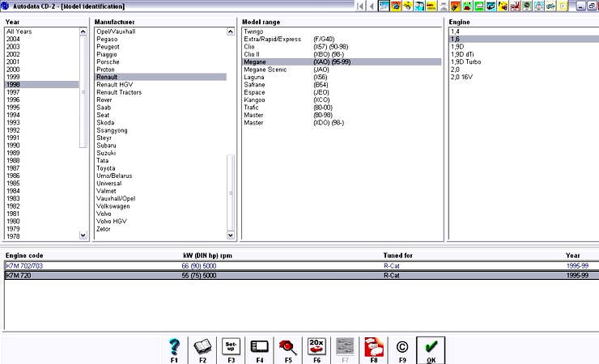Select the 1,4 engine option
This screenshot has width=599, height=364.
point(525,32)
